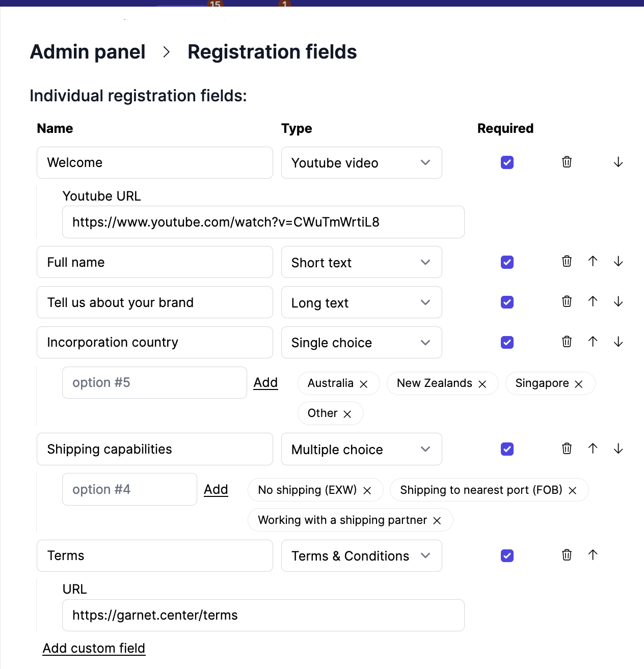The image size is (644, 669).
Task: Remove the Singapore option
Action: tap(579, 383)
